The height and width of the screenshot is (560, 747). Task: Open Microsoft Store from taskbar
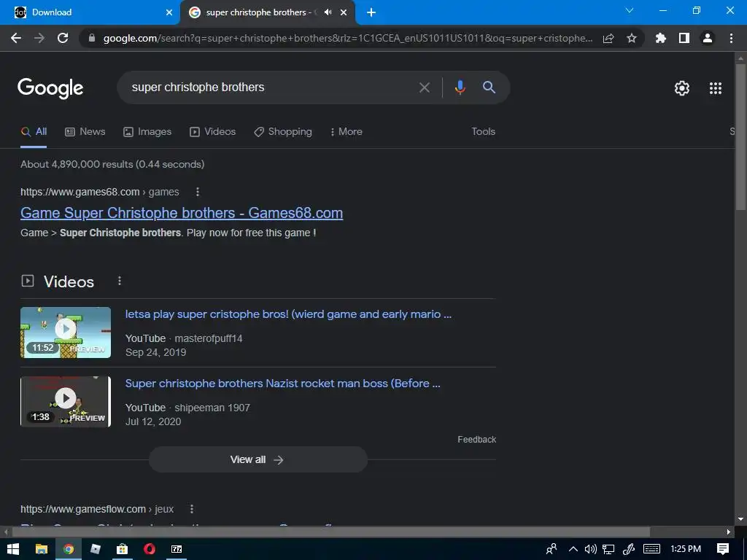(122, 549)
